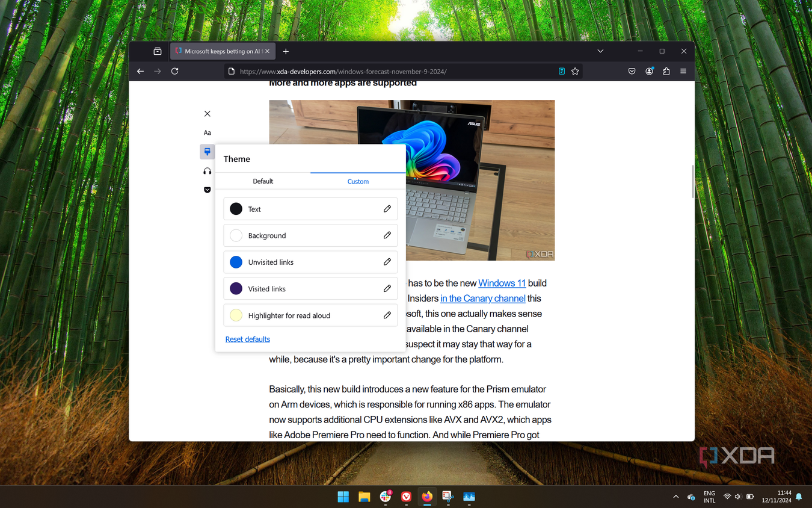Open the Firefox account menu
Screen dimensions: 812x508
coord(649,71)
